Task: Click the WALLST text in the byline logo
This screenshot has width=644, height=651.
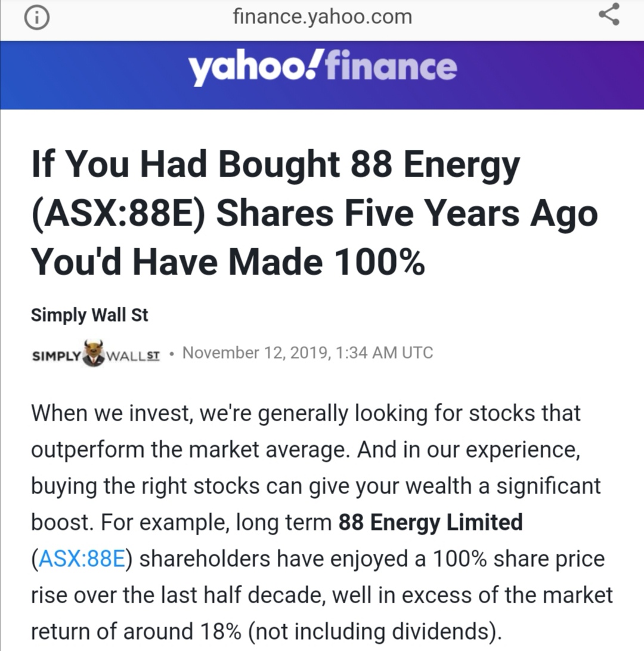Action: 132,356
